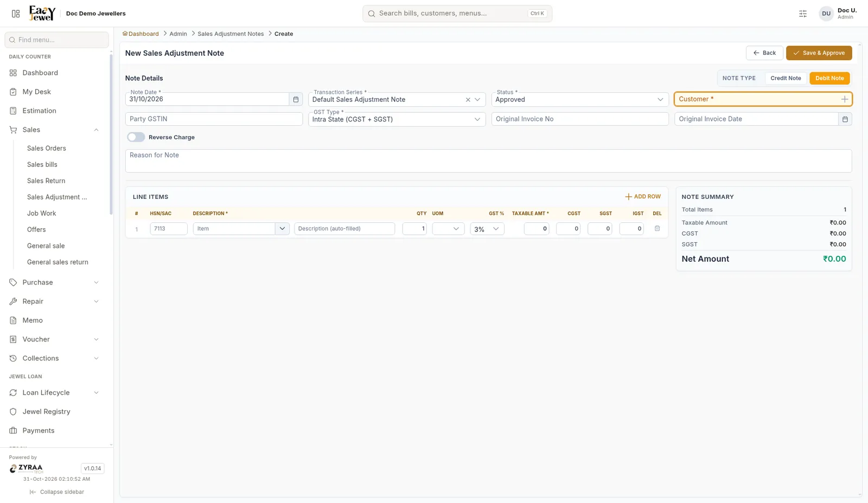Open the Item description dropdown arrow
The height and width of the screenshot is (503, 868).
[282, 229]
